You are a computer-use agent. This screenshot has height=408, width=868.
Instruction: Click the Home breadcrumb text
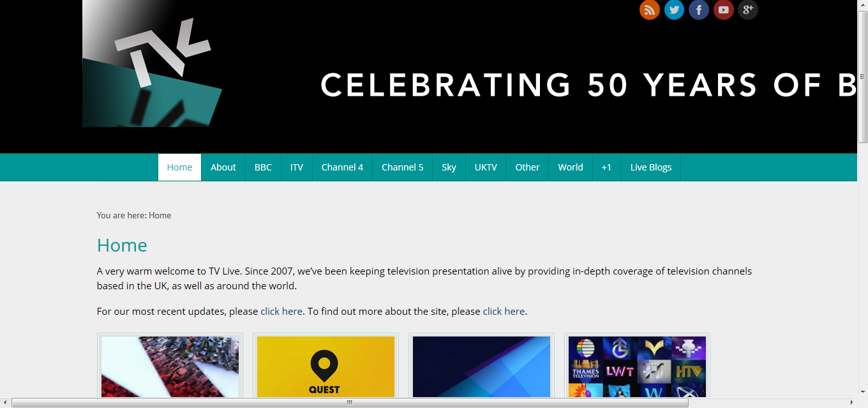(x=160, y=215)
